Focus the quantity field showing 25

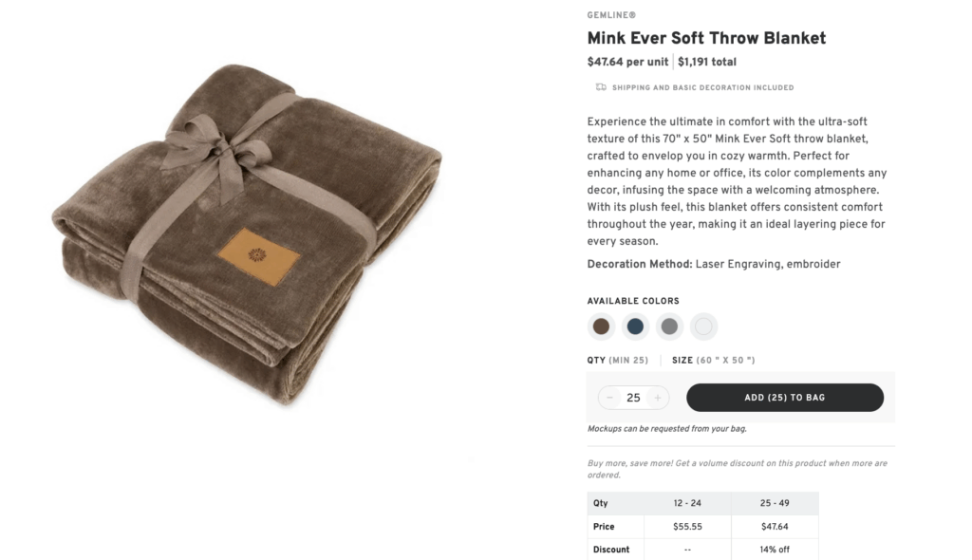point(633,398)
